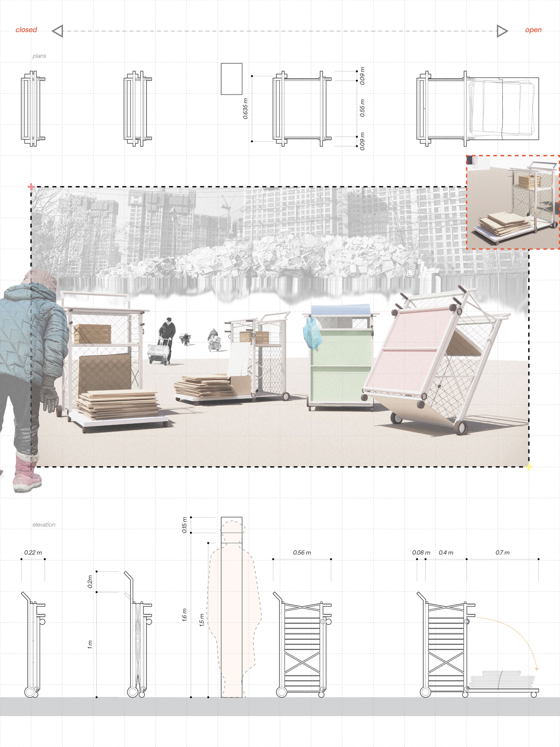Viewport: 560px width, 747px height.
Task: Click the small rectangle outline beside the plan
Action: [232, 79]
